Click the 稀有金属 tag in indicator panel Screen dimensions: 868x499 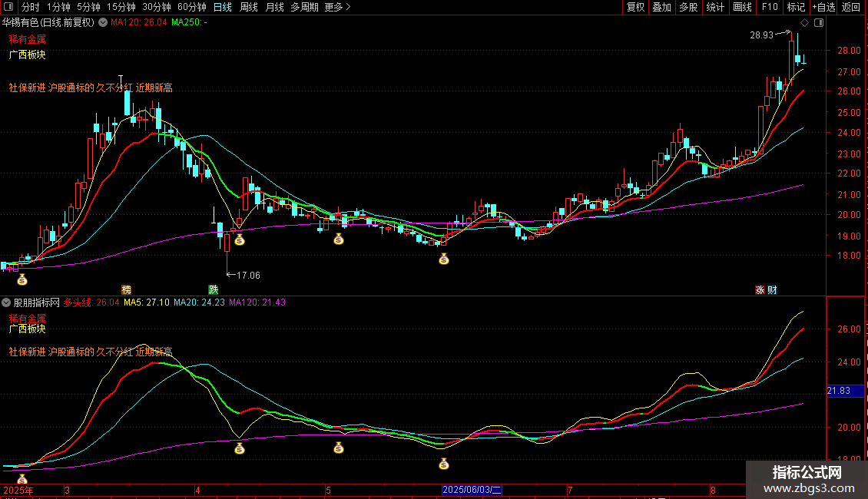pyautogui.click(x=27, y=319)
